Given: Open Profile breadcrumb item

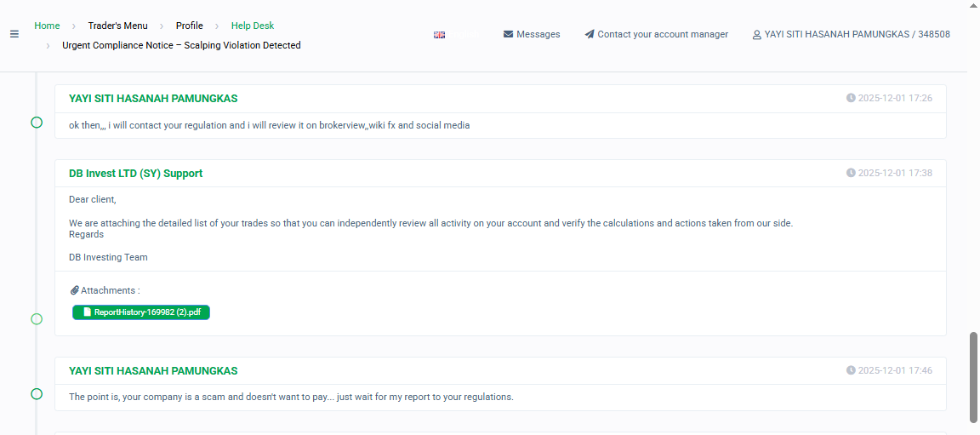Looking at the screenshot, I should [189, 26].
